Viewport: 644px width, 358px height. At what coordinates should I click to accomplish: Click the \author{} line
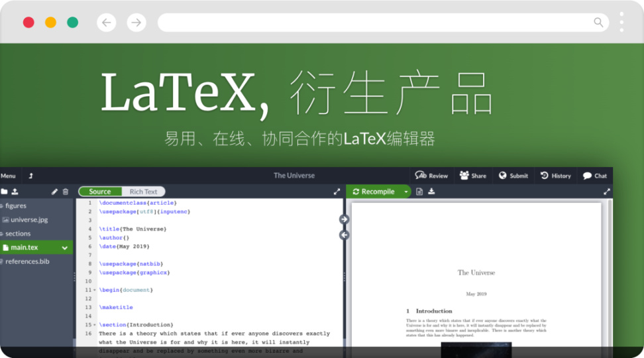(114, 238)
